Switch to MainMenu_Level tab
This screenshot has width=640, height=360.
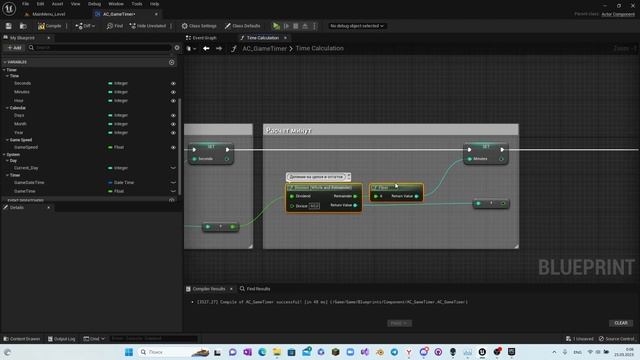click(x=46, y=14)
